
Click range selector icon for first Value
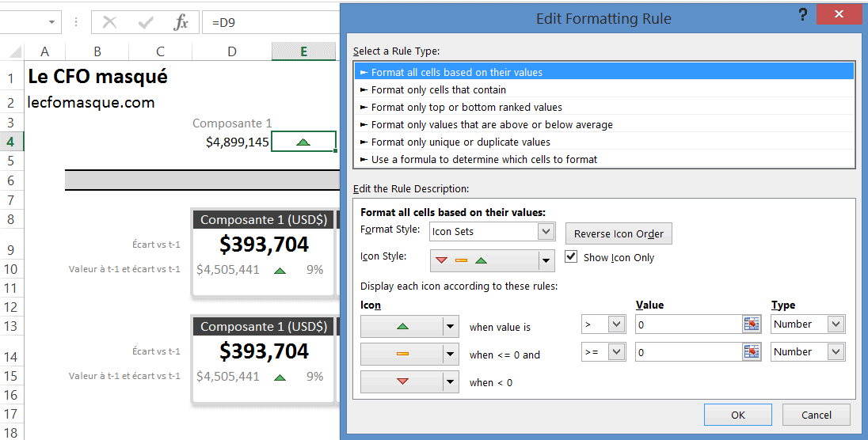click(752, 324)
